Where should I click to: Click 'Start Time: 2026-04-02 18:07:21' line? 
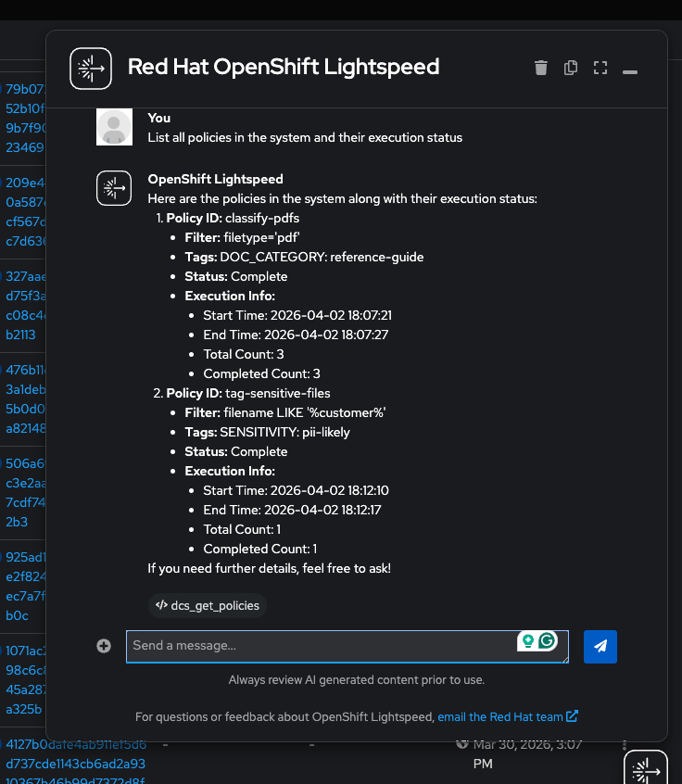click(297, 315)
